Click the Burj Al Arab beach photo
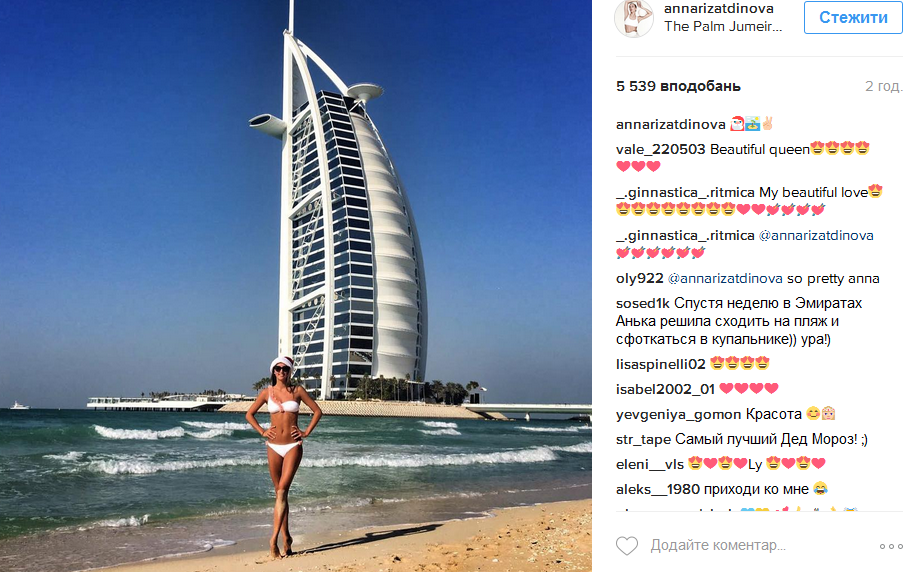This screenshot has width=910, height=572. pos(296,286)
